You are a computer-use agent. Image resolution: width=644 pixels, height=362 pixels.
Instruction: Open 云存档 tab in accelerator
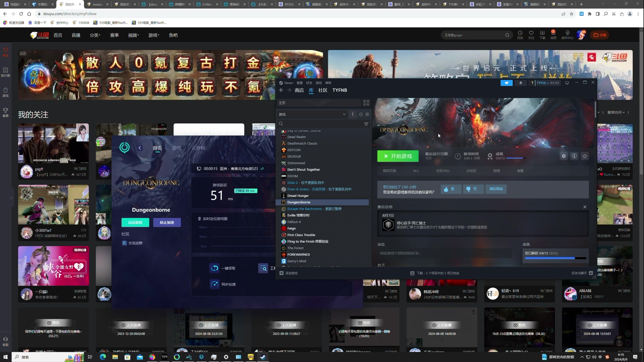coord(198,148)
